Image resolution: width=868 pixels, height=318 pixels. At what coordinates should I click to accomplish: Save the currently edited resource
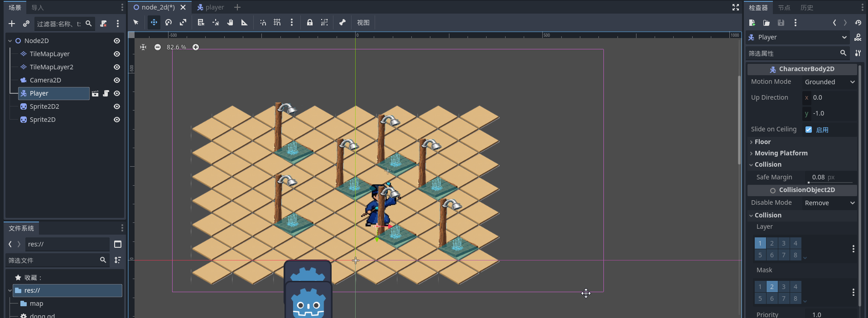click(x=781, y=23)
